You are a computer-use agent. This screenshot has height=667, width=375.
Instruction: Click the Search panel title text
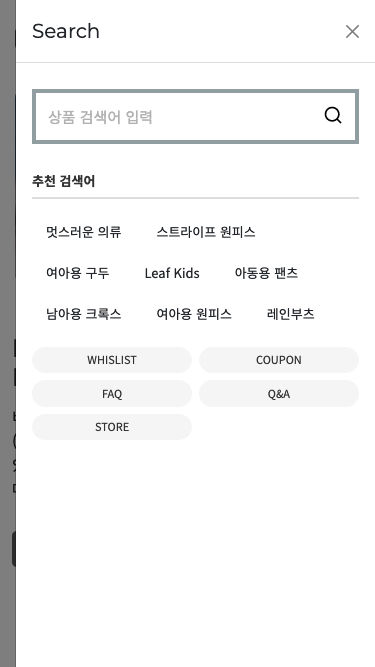pyautogui.click(x=66, y=31)
